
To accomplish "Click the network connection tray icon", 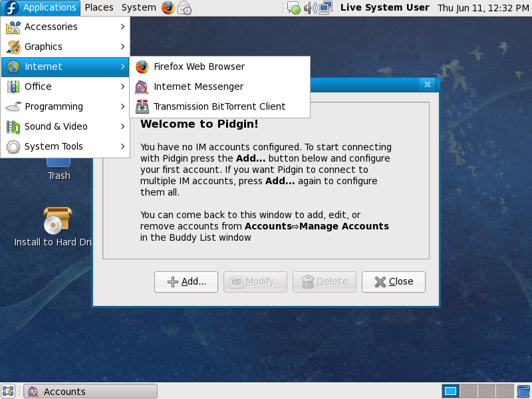I will click(x=326, y=8).
